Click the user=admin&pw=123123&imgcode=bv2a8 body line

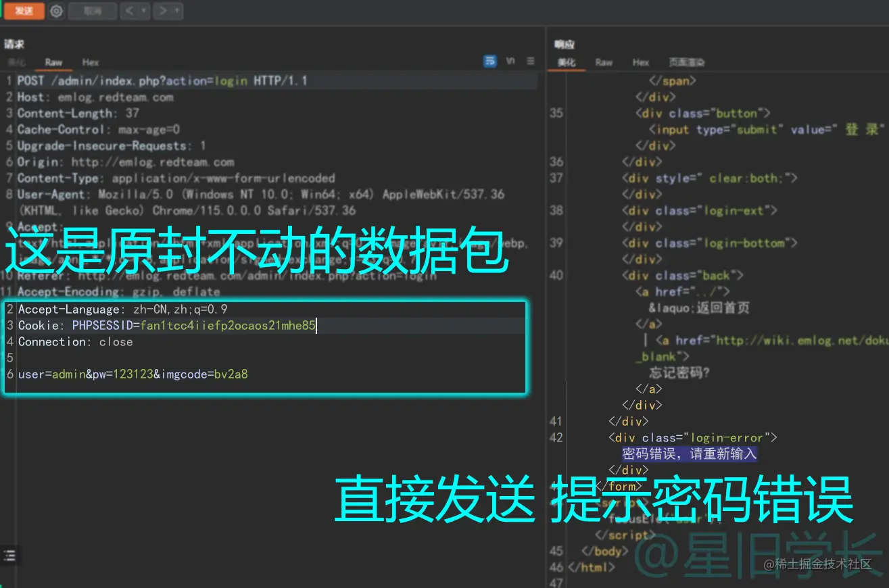133,374
